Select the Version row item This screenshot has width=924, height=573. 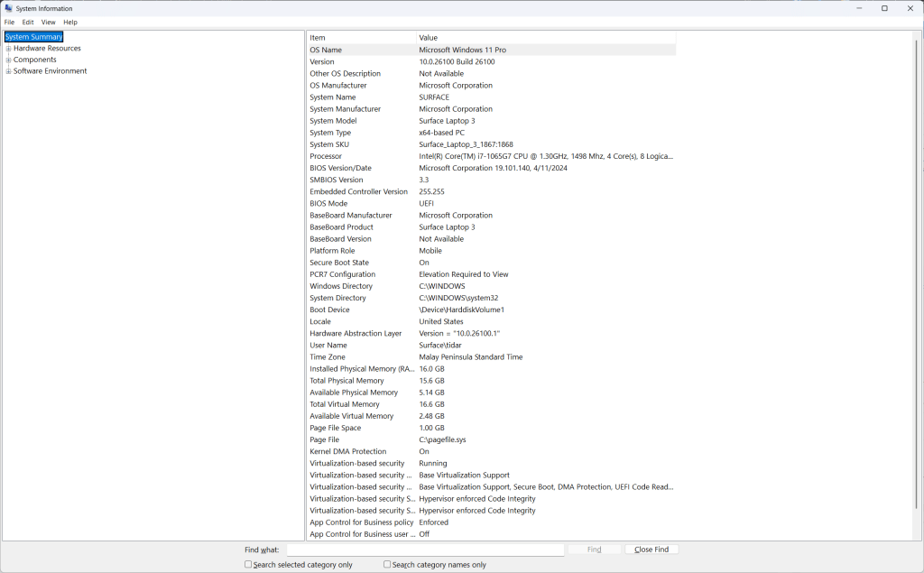pos(492,62)
